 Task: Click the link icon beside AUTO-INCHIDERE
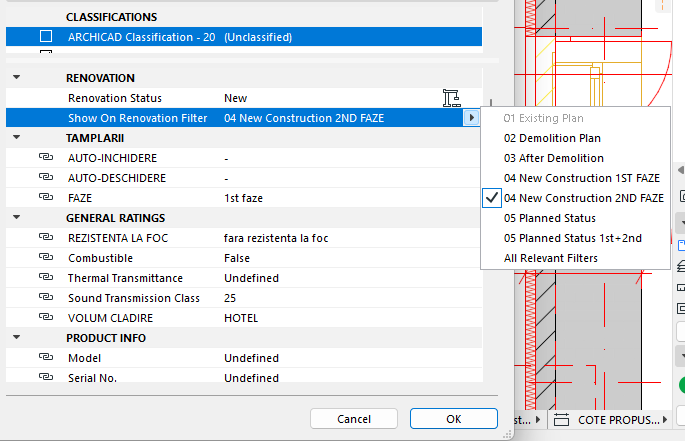[45, 158]
